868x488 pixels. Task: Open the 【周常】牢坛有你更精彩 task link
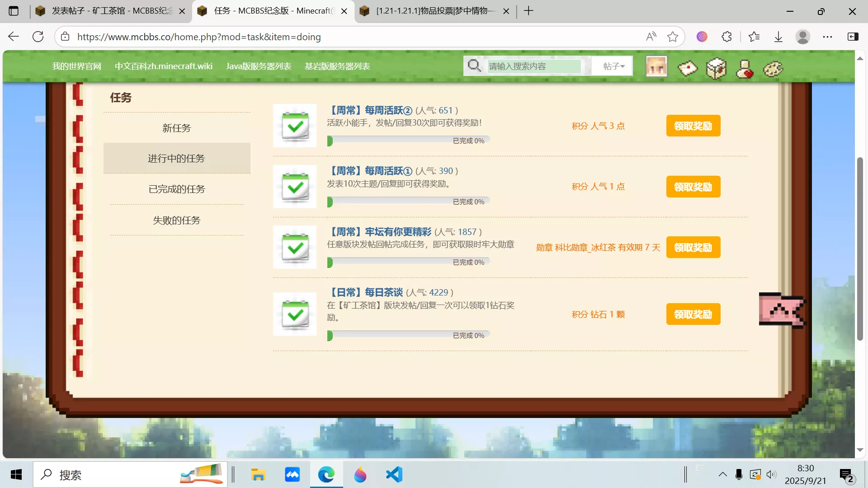click(x=380, y=232)
